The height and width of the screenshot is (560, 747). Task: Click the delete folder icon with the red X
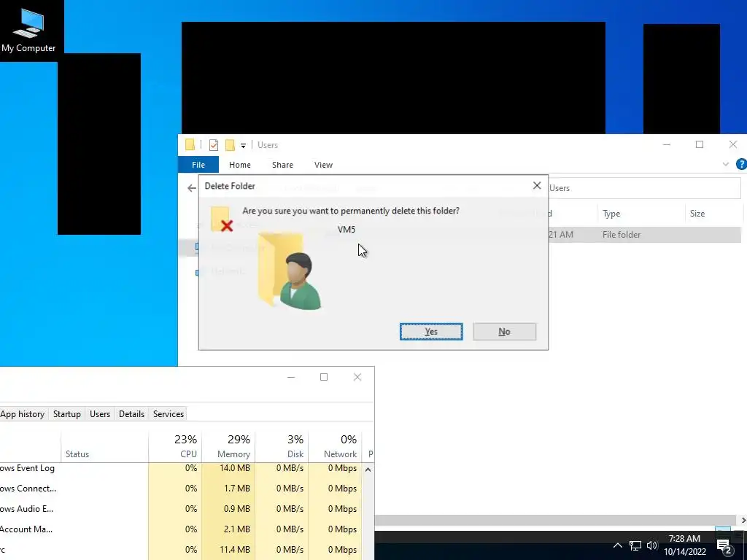(x=222, y=219)
